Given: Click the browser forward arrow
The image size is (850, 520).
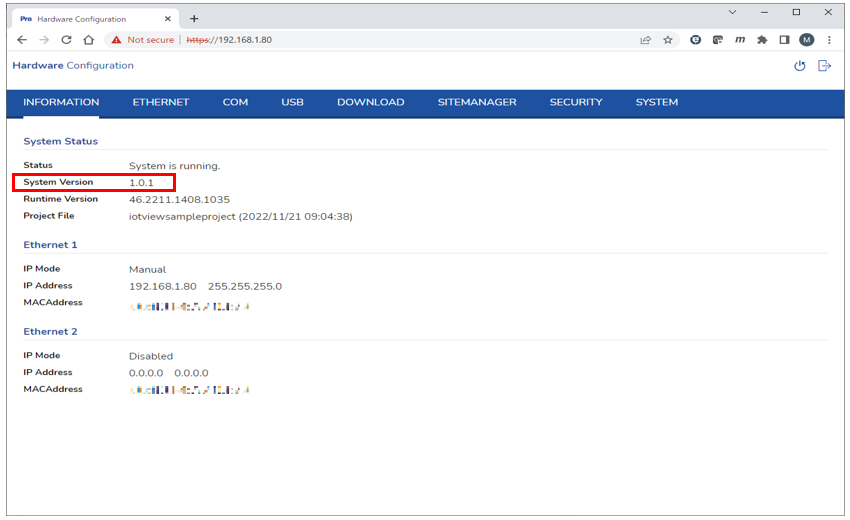Looking at the screenshot, I should click(44, 40).
